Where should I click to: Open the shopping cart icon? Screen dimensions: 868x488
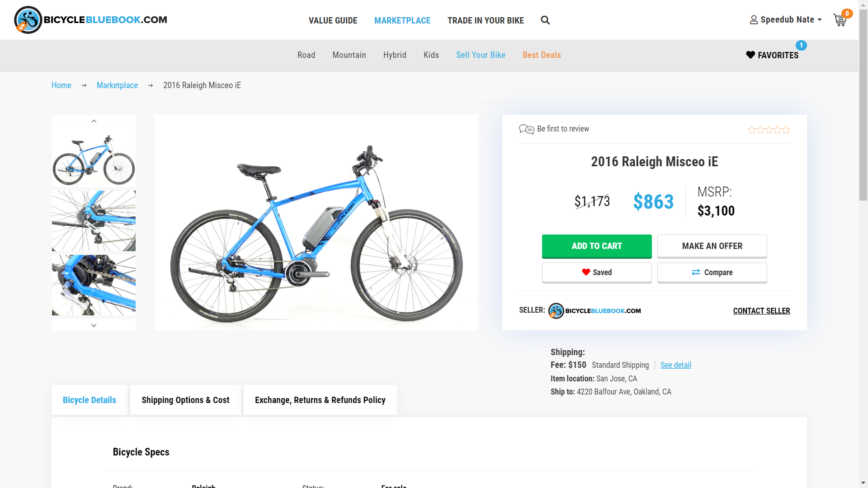pyautogui.click(x=840, y=20)
